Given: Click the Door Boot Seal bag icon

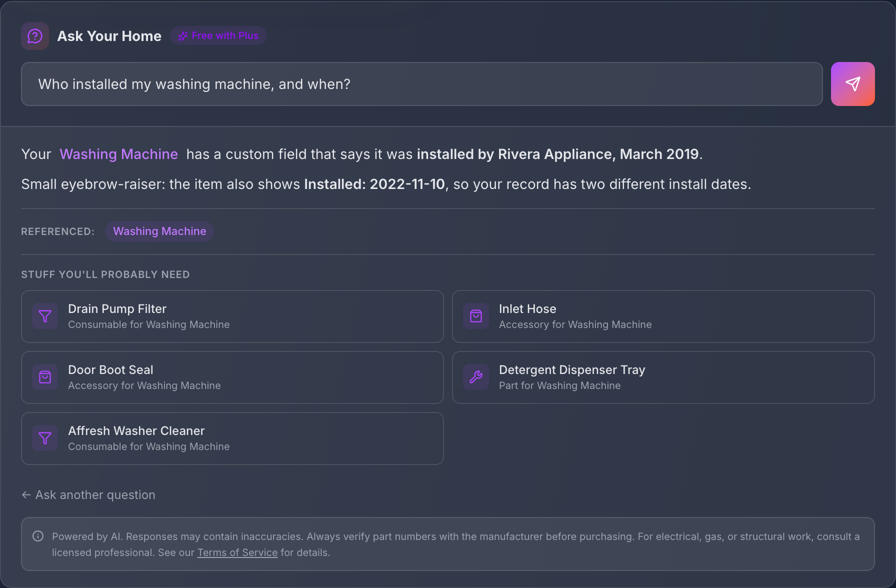Looking at the screenshot, I should (45, 377).
